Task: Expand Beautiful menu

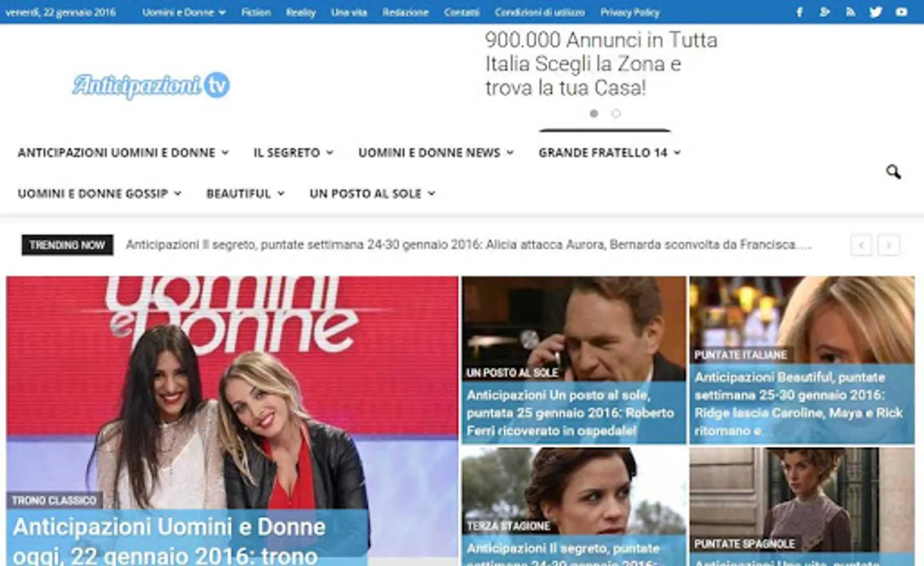Action: 245,194
